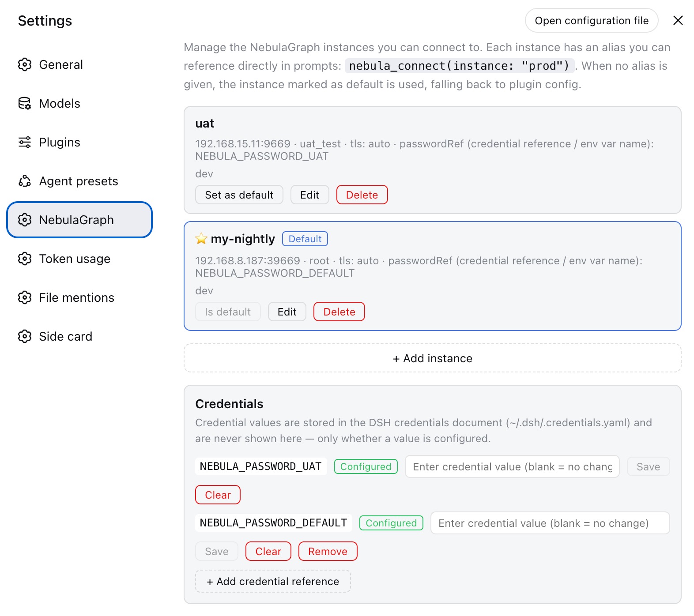Open the General settings section
The height and width of the screenshot is (616, 694).
pyautogui.click(x=79, y=64)
